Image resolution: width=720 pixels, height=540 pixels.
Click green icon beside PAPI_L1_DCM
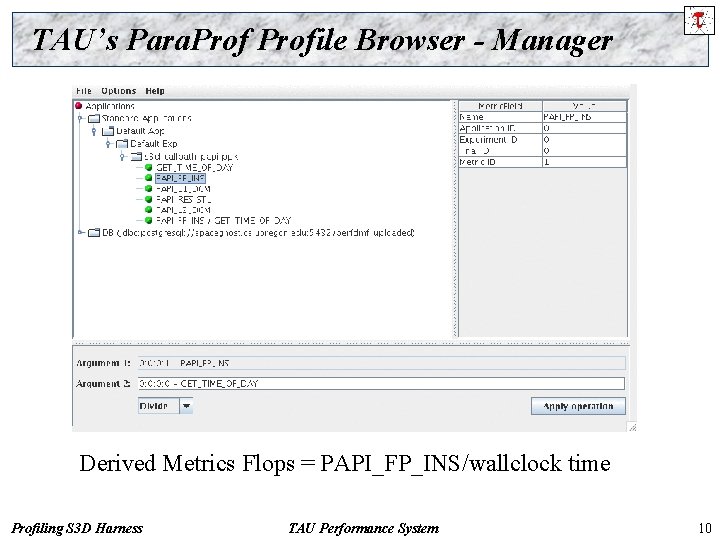coord(148,189)
